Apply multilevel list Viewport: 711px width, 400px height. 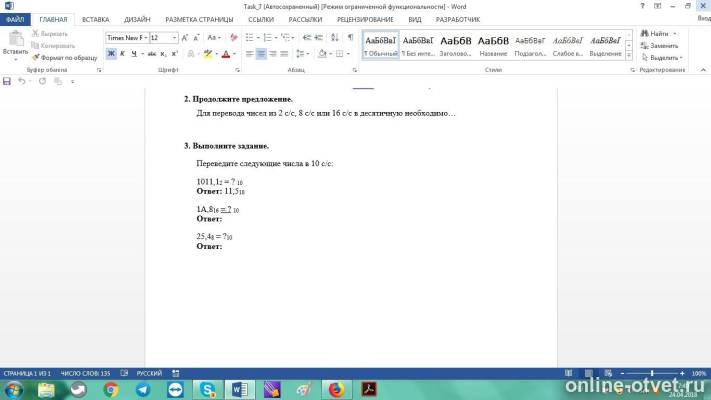click(285, 37)
